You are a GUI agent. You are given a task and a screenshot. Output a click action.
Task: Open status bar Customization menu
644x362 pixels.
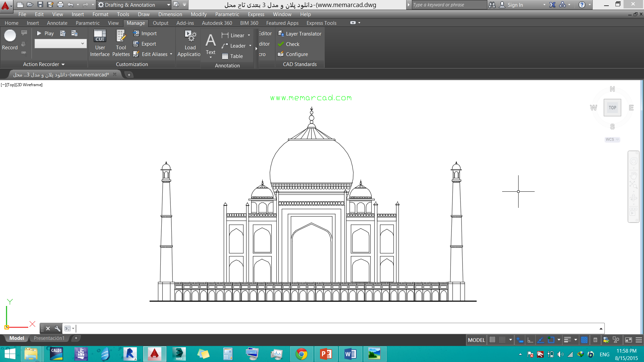639,340
